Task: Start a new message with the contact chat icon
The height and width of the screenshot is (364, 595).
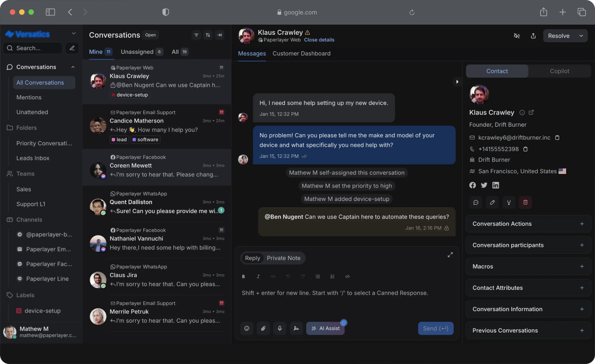Action: pos(476,202)
